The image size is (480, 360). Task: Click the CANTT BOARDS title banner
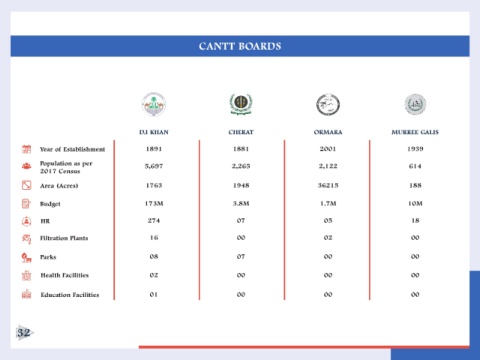click(240, 46)
